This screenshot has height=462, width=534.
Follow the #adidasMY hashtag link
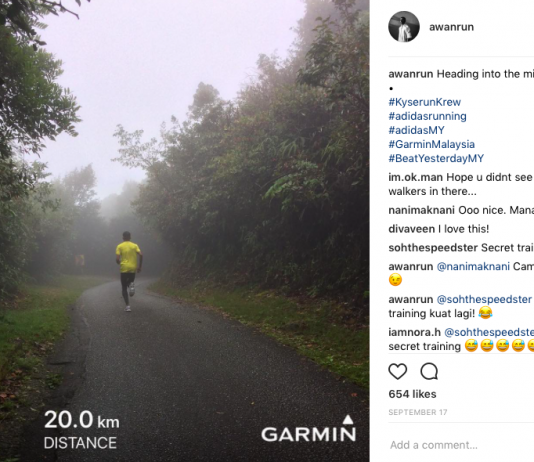click(417, 130)
